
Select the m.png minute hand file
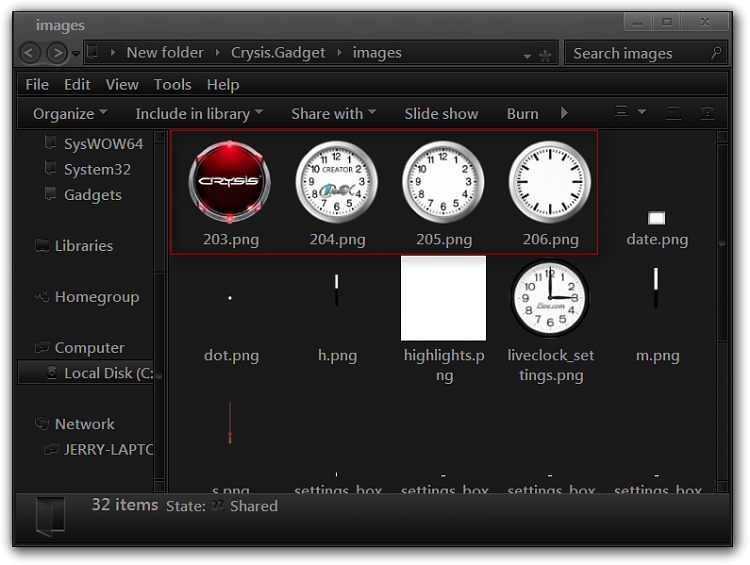656,287
